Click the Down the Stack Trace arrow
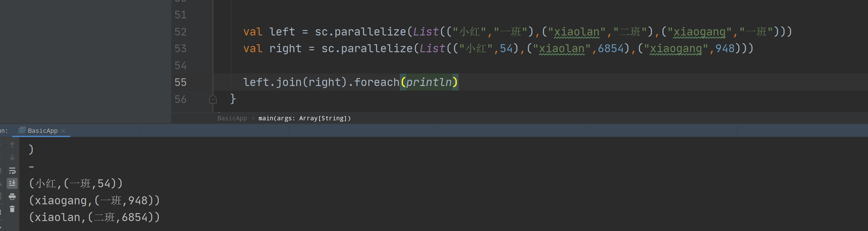 [12, 157]
